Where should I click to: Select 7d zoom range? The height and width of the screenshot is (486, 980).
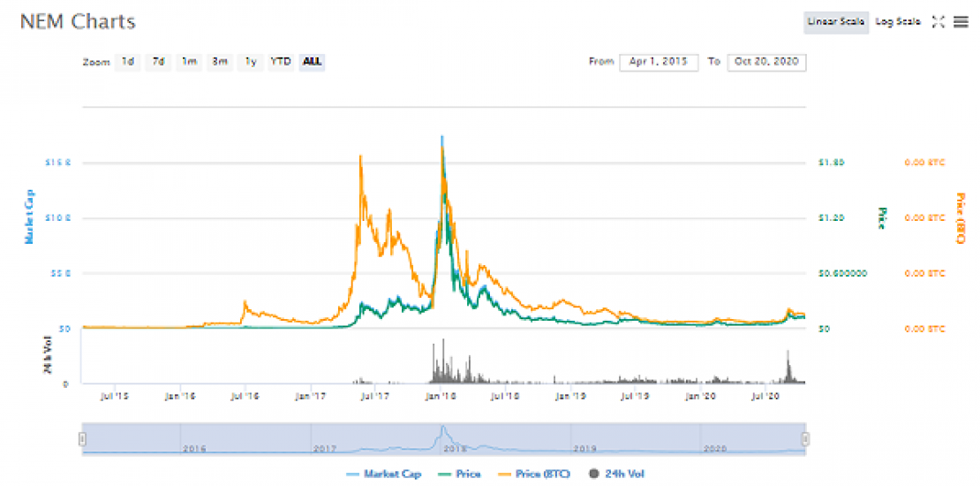pos(158,62)
